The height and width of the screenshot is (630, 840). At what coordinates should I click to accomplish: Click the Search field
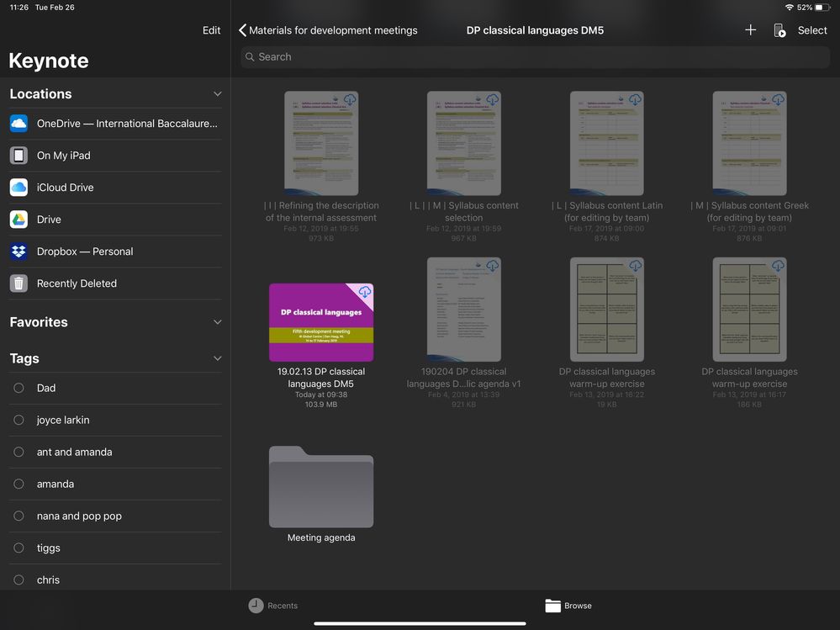(535, 57)
